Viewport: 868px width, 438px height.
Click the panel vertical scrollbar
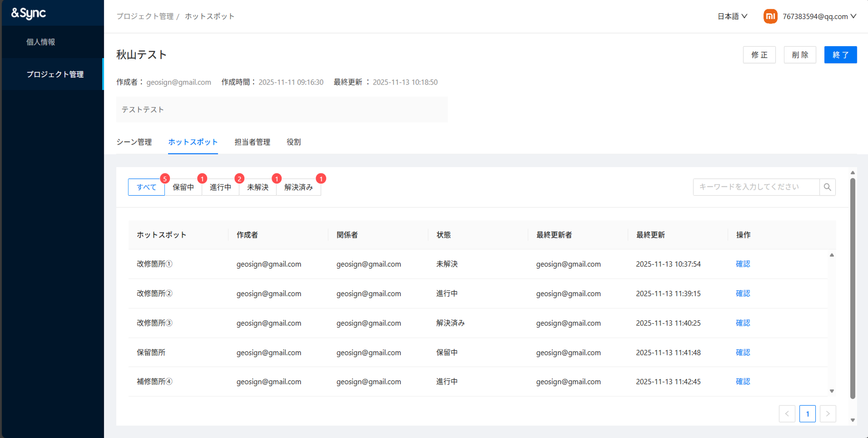click(852, 286)
